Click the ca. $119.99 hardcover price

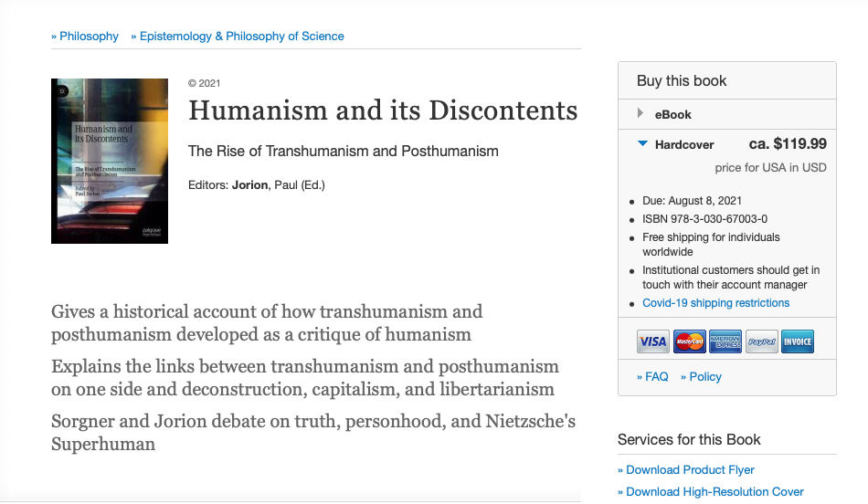(788, 144)
